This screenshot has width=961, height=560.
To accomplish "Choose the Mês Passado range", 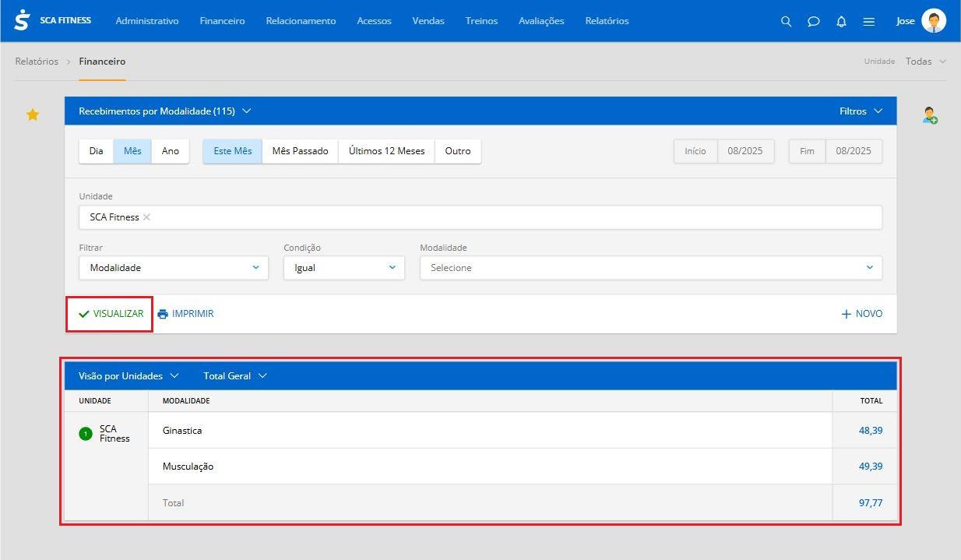I will [300, 151].
